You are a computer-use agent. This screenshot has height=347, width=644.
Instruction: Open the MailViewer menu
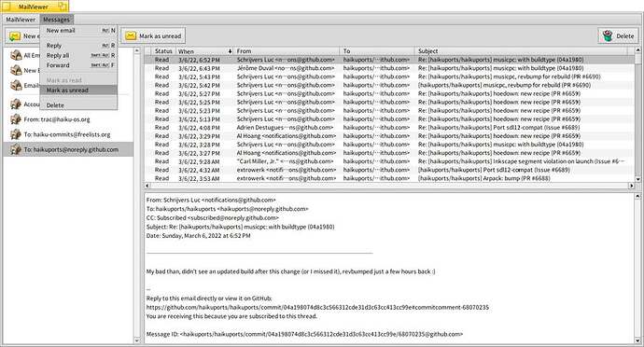point(21,20)
